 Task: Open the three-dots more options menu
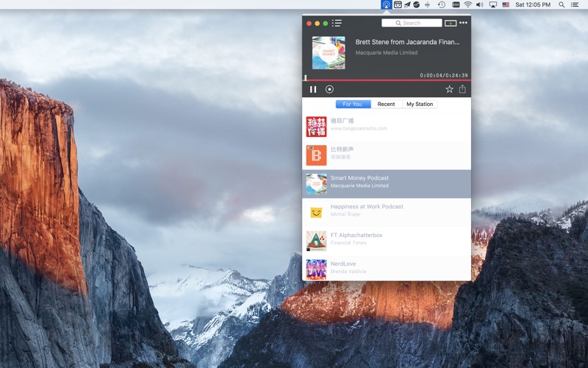(x=464, y=23)
